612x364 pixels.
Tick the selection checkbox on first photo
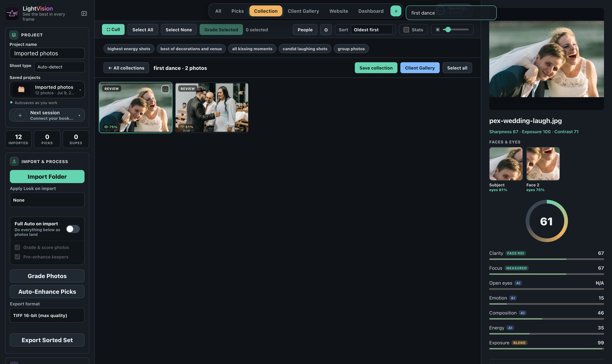pyautogui.click(x=165, y=89)
